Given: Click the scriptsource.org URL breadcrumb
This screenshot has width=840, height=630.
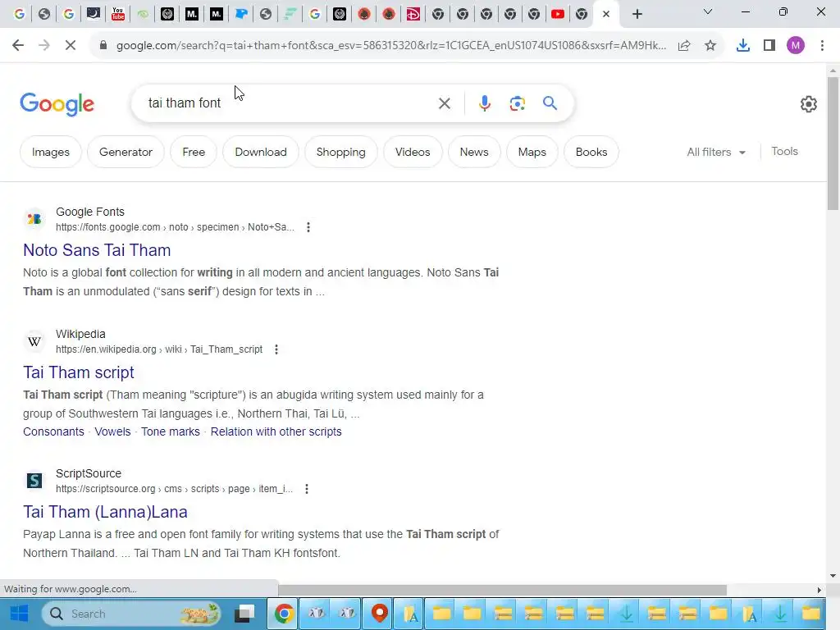Looking at the screenshot, I should (174, 489).
